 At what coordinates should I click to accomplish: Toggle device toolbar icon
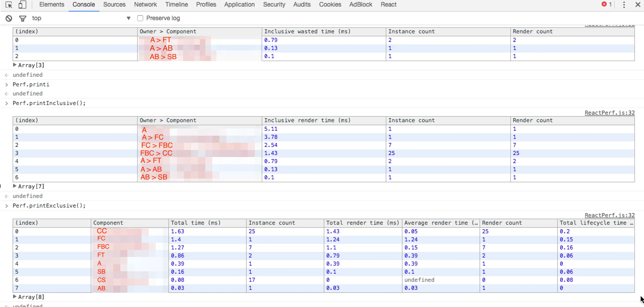(x=22, y=5)
